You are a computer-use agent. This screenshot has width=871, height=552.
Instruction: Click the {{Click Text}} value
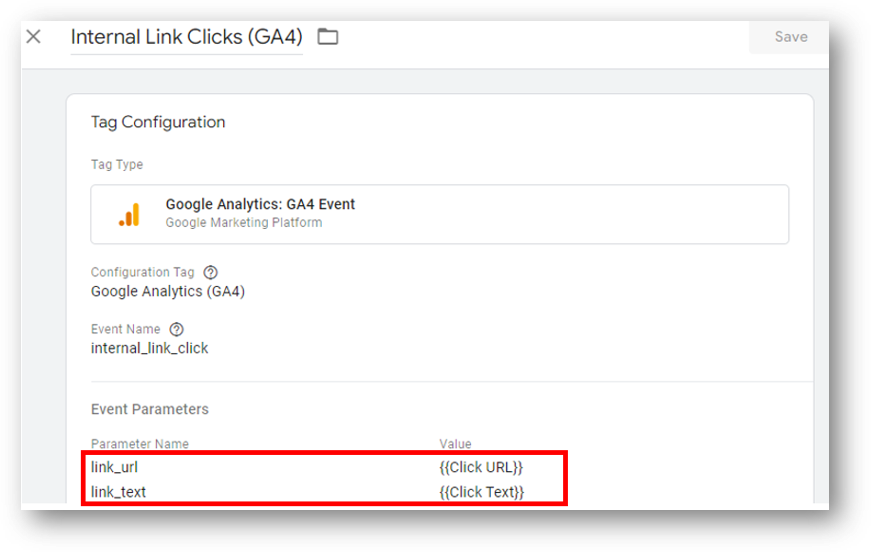[x=482, y=492]
